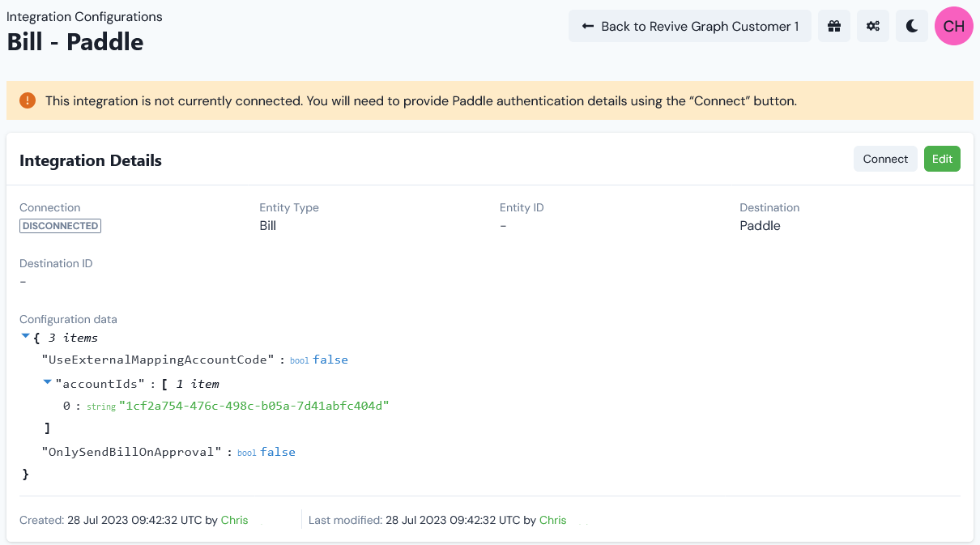
Task: Click the "accountIds" key name
Action: tap(101, 383)
